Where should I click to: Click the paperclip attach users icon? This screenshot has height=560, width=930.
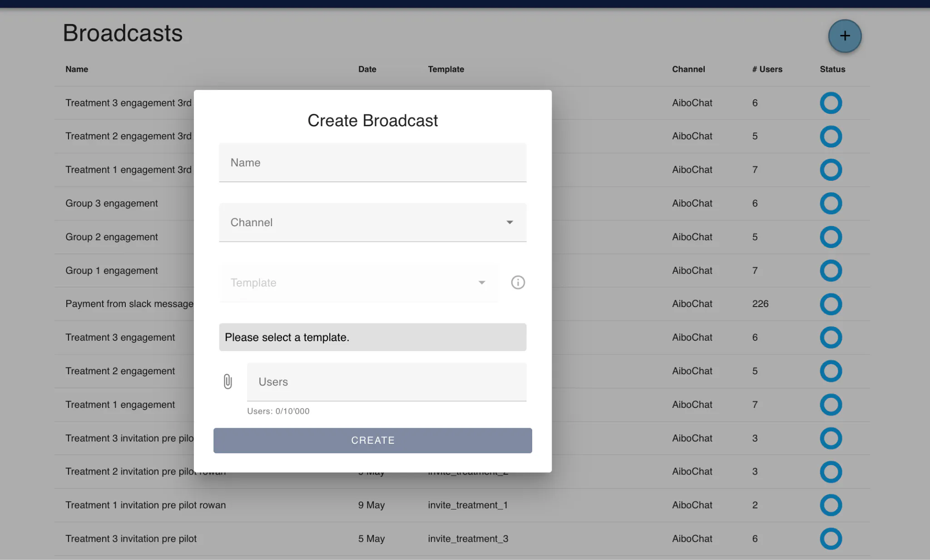(228, 382)
